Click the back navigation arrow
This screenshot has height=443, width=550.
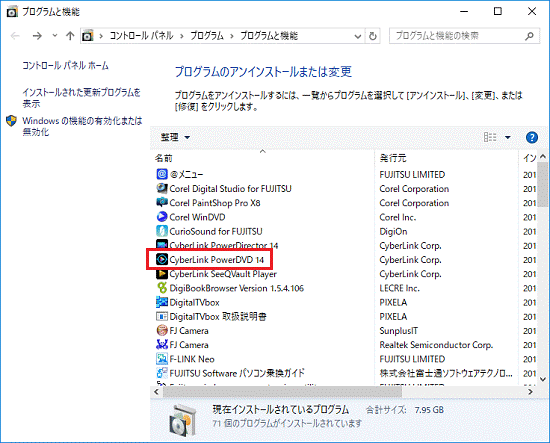pyautogui.click(x=15, y=36)
